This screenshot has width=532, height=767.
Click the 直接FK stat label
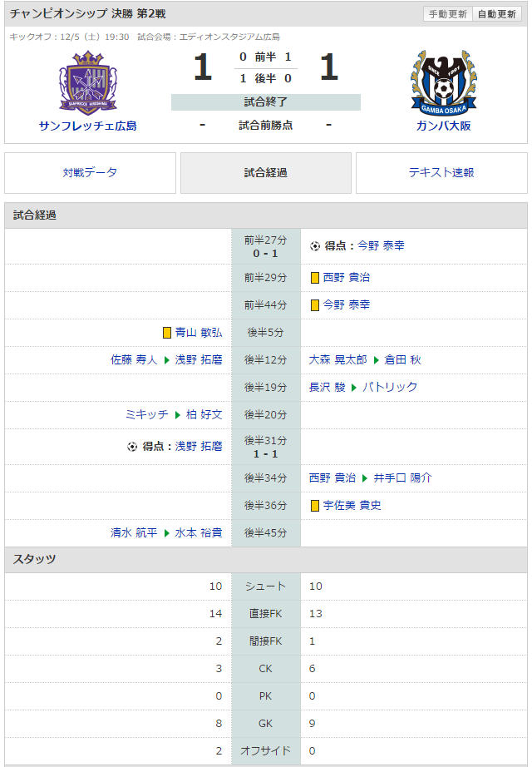[x=265, y=613]
